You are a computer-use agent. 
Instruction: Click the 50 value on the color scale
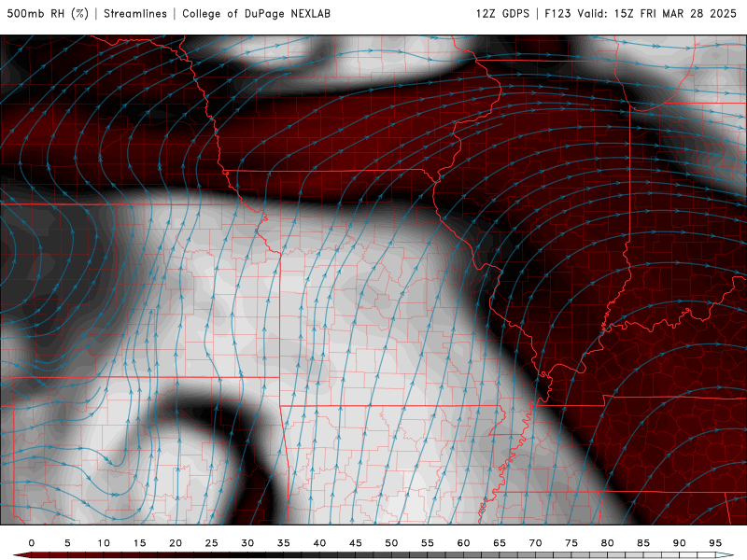coord(391,543)
